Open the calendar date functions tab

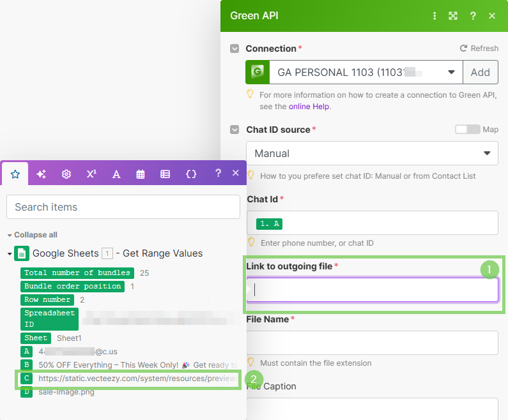(x=141, y=174)
